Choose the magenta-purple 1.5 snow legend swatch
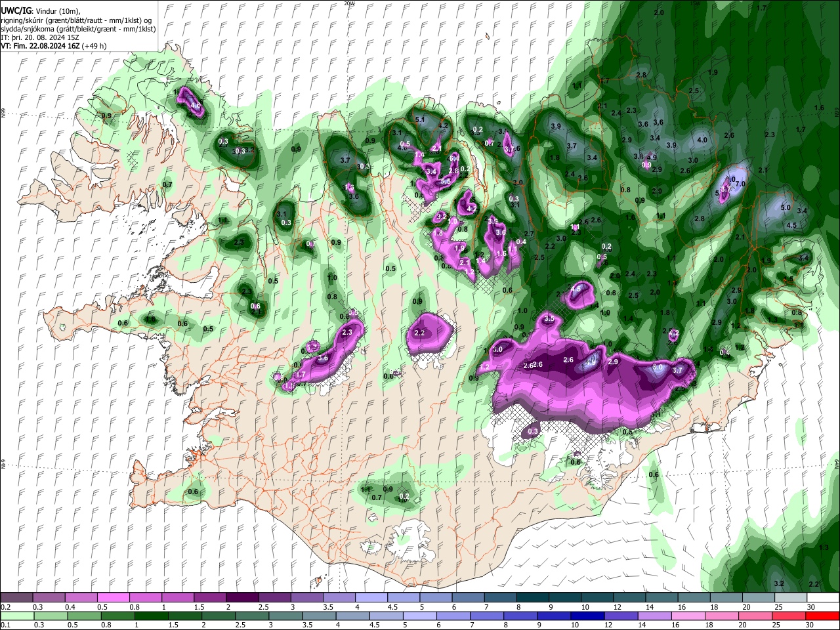Screen dimensions: 840x630 pos(209,598)
